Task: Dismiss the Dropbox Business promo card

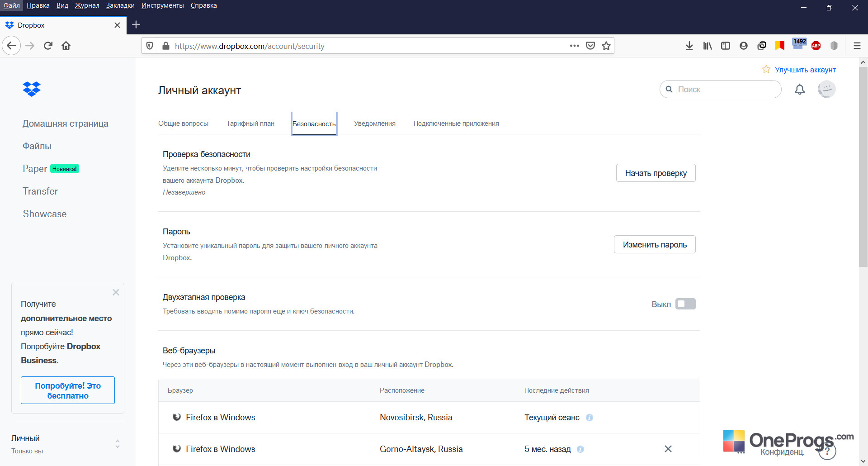Action: point(116,292)
